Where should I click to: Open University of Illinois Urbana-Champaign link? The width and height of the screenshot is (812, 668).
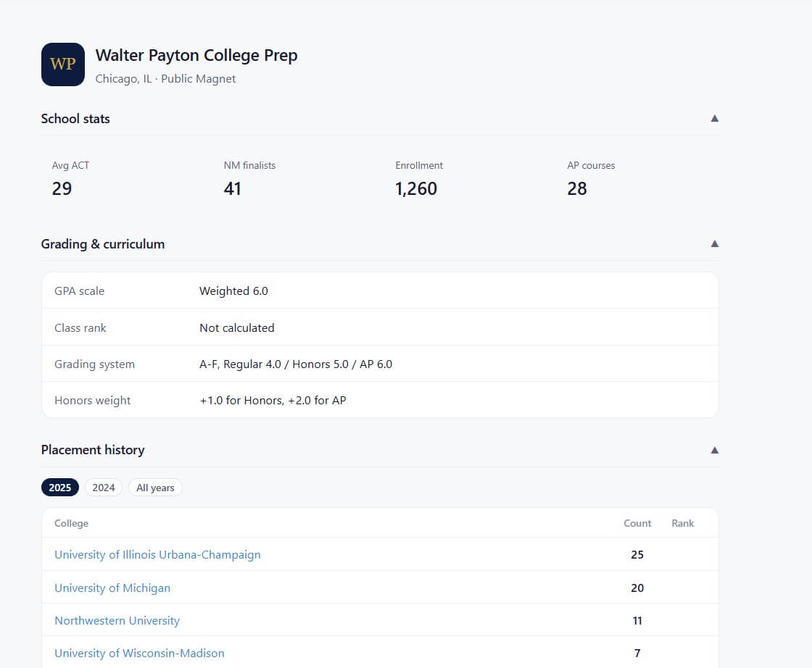click(157, 555)
